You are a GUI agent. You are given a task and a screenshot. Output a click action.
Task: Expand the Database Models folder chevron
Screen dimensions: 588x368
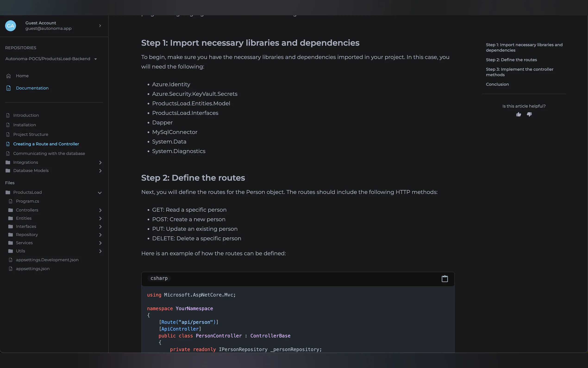pos(100,171)
